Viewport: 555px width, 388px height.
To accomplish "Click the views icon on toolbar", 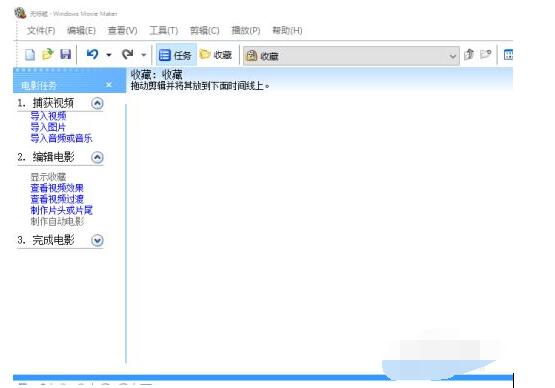I will coord(508,55).
